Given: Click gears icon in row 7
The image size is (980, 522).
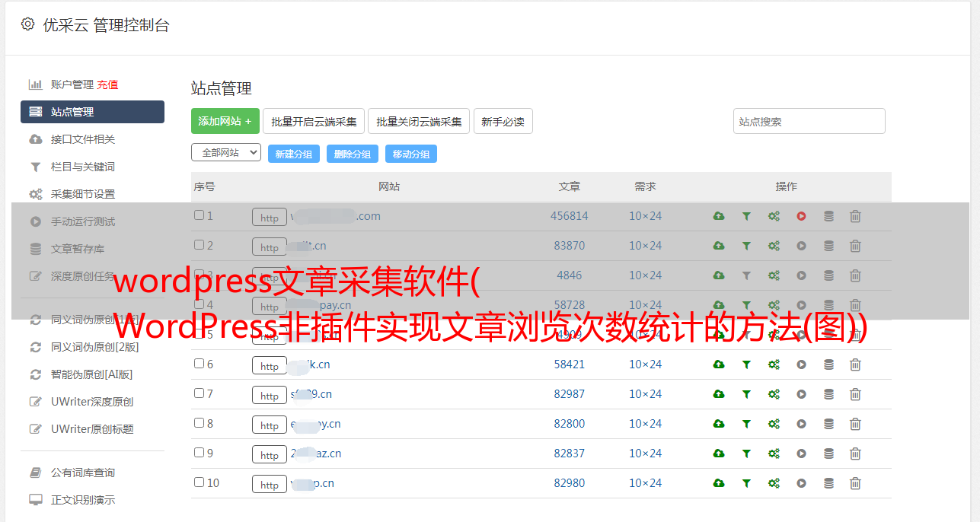Looking at the screenshot, I should (774, 394).
